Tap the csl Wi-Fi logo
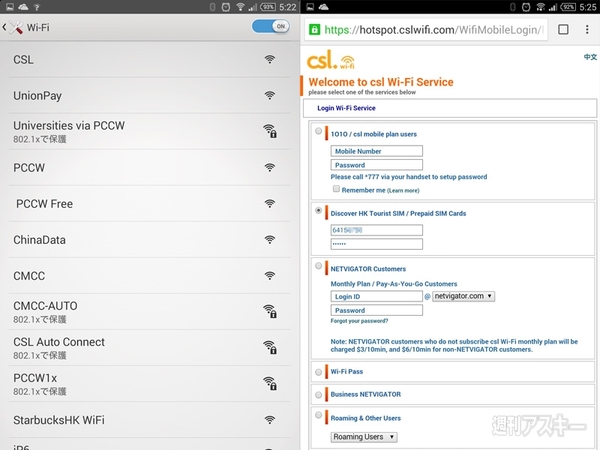Image resolution: width=600 pixels, height=450 pixels. (331, 60)
